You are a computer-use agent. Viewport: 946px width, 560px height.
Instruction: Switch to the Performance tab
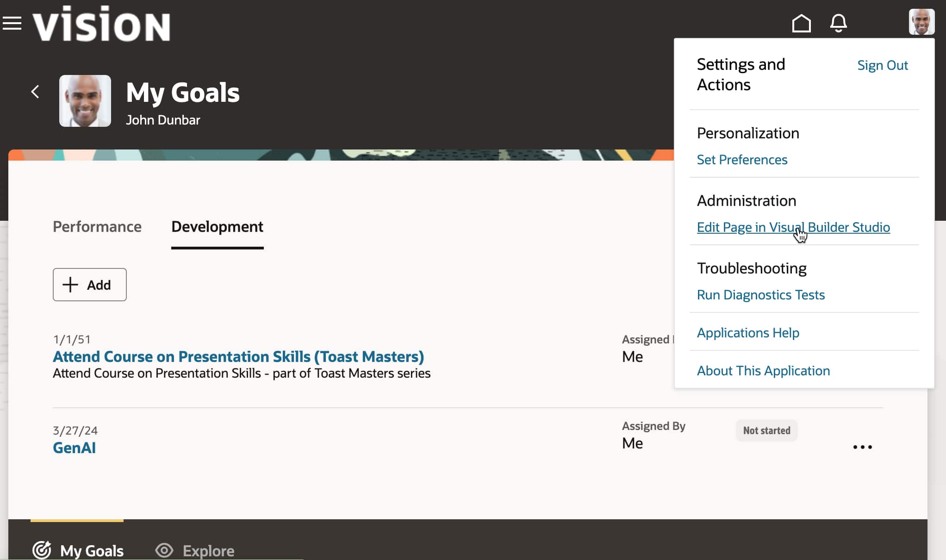(x=97, y=227)
